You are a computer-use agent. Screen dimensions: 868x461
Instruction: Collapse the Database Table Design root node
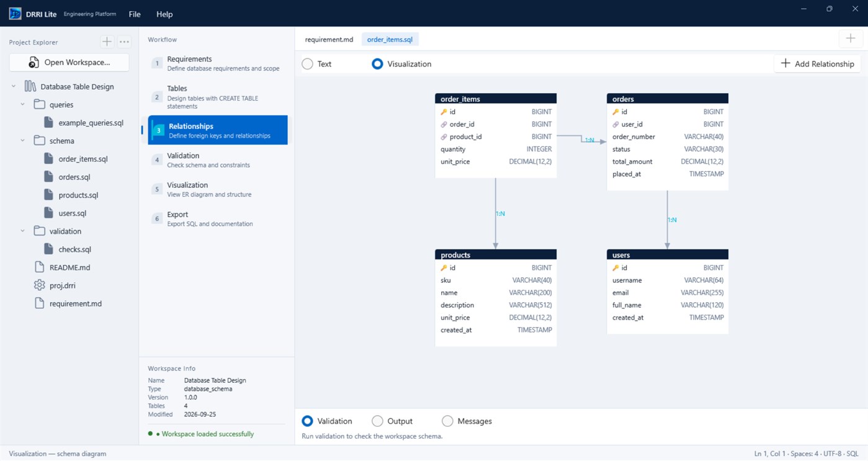(x=14, y=86)
